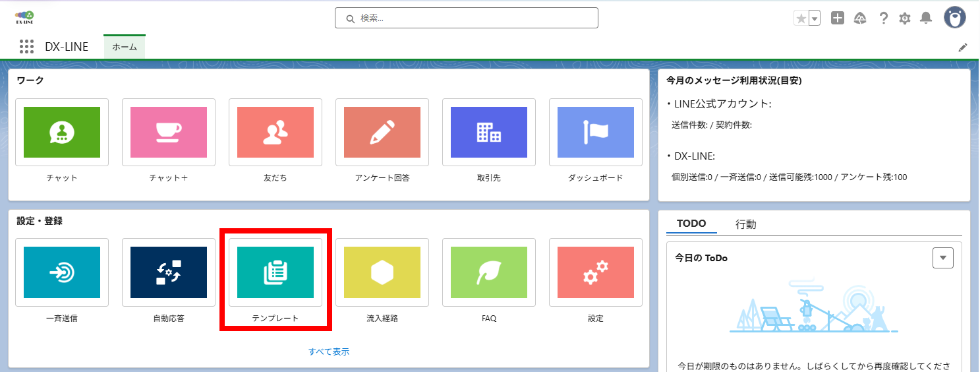This screenshot has width=980, height=372.
Task: Click the DX-LINE app name
Action: 67,47
